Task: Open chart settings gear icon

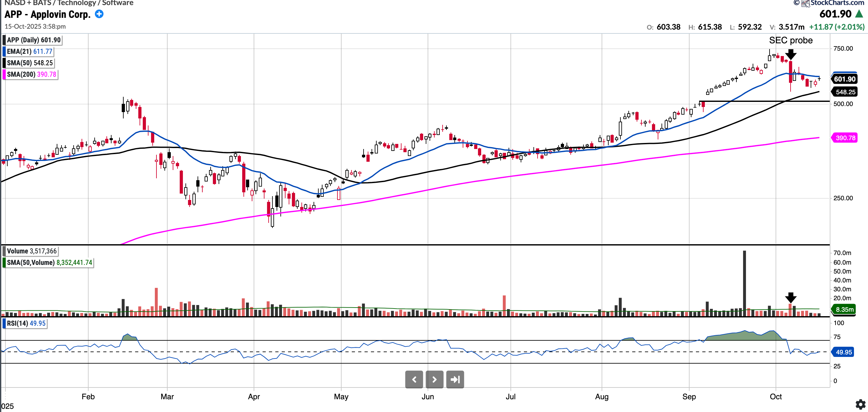Action: (860, 404)
